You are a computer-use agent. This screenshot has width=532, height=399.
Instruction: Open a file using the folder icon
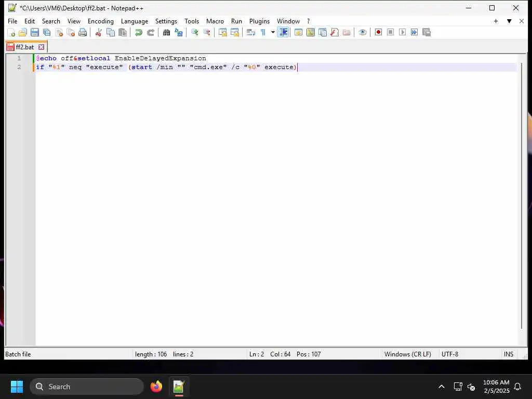23,33
